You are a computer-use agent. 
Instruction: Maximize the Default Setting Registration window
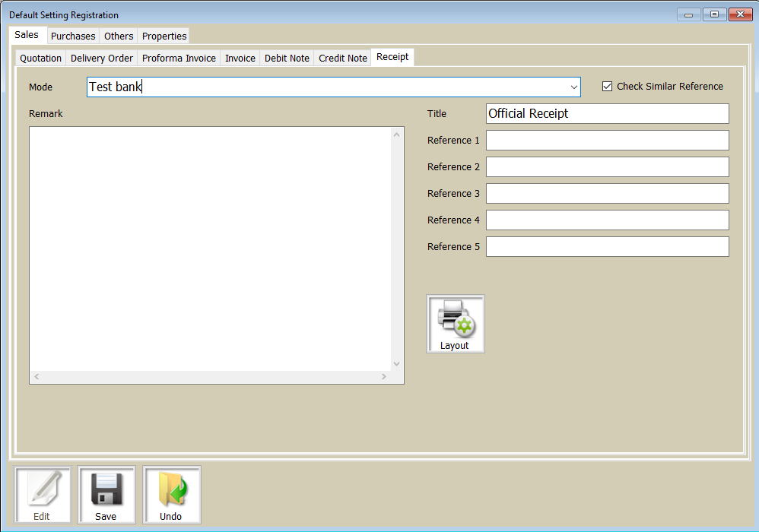click(714, 14)
